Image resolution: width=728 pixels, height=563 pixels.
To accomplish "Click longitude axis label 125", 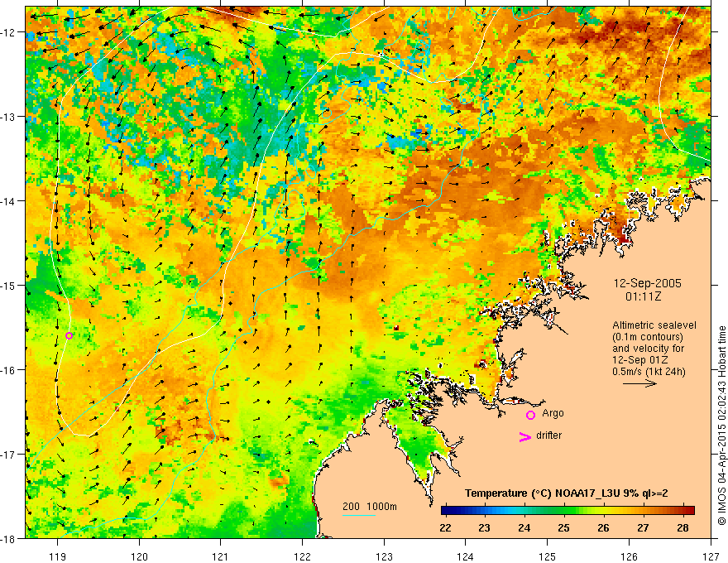I will tap(548, 556).
